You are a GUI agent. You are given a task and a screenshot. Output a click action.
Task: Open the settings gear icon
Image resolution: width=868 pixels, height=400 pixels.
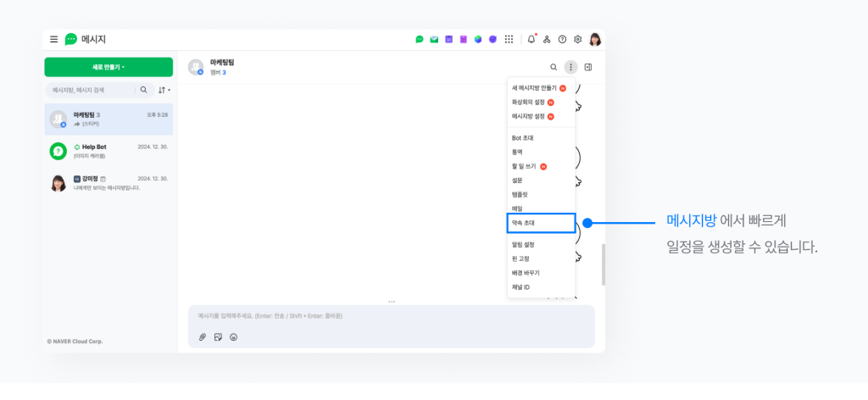tap(577, 39)
